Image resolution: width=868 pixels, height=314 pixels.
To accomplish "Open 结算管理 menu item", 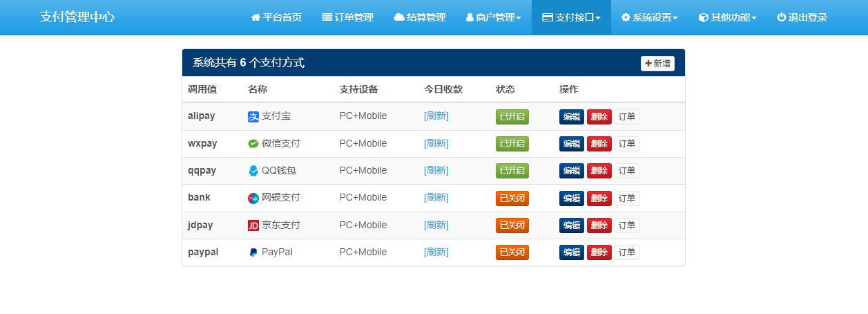I will 420,17.
